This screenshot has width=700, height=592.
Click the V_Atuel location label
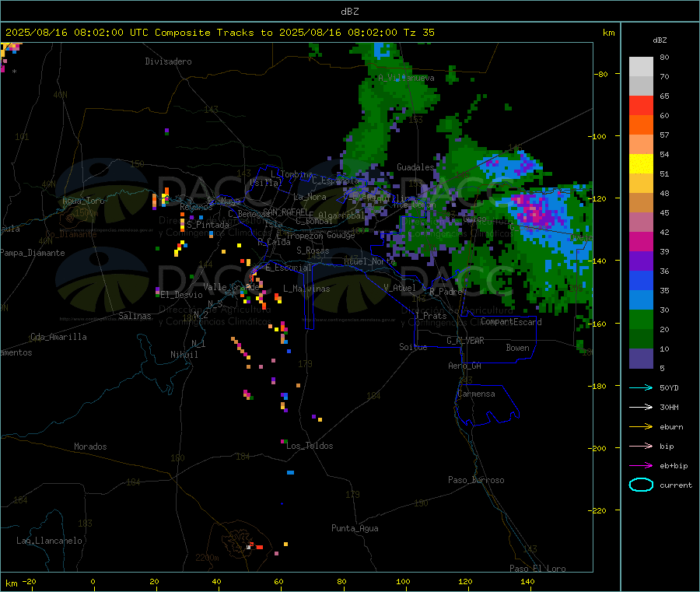(400, 288)
